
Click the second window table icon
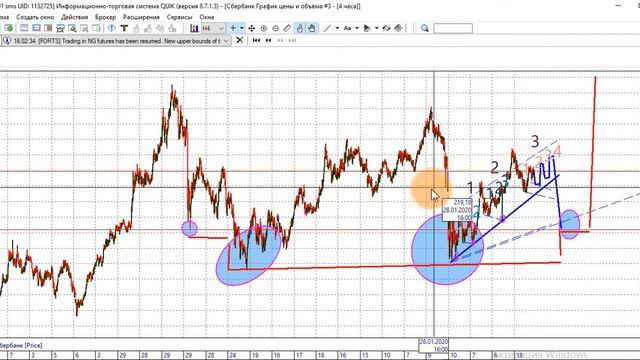pyautogui.click(x=36, y=28)
